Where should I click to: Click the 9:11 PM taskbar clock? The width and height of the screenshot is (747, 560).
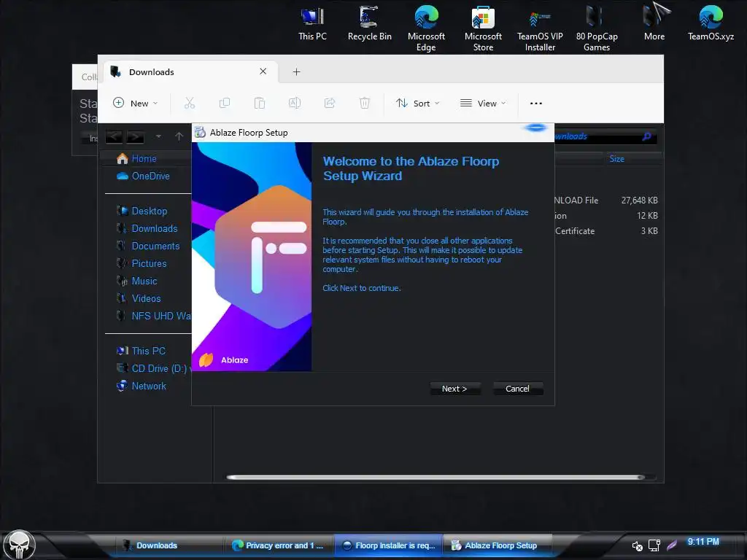703,542
